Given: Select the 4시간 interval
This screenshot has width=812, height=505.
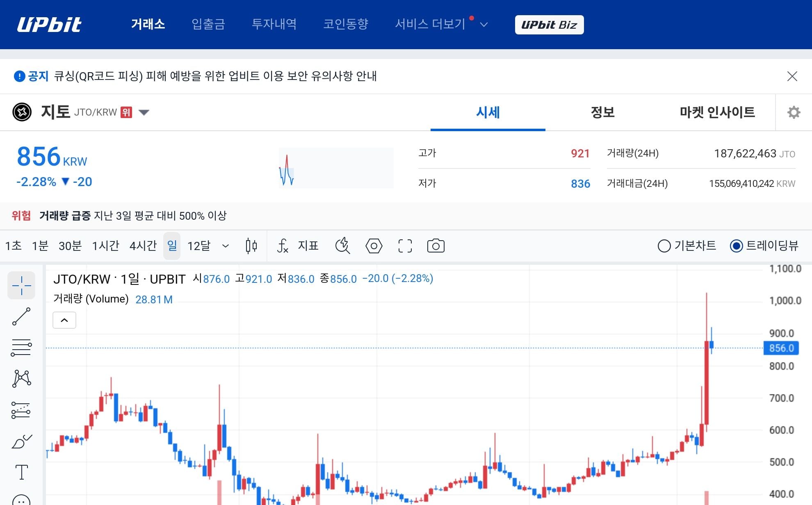Looking at the screenshot, I should point(143,246).
